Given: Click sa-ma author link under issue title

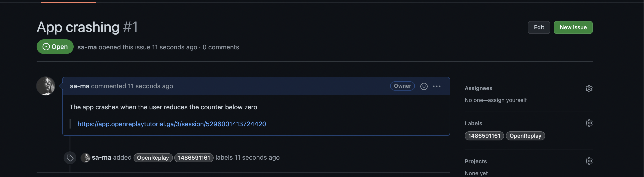Looking at the screenshot, I should click(x=87, y=47).
